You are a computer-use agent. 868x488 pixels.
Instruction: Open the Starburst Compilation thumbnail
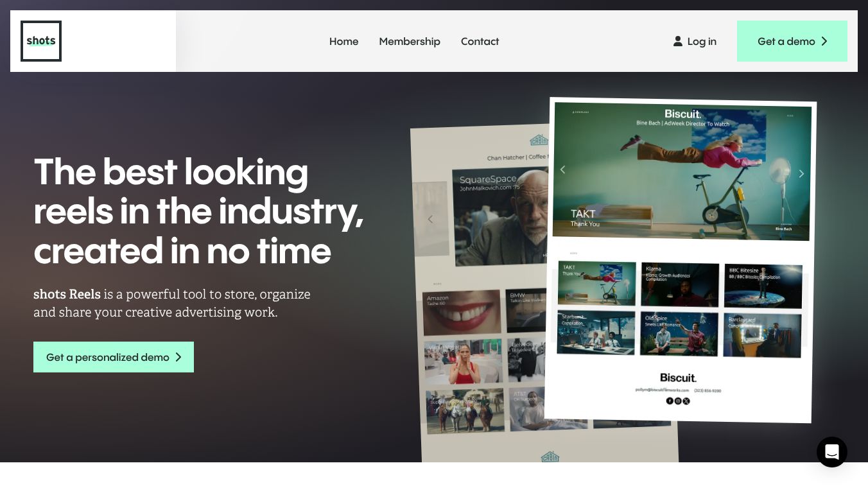[x=596, y=333]
